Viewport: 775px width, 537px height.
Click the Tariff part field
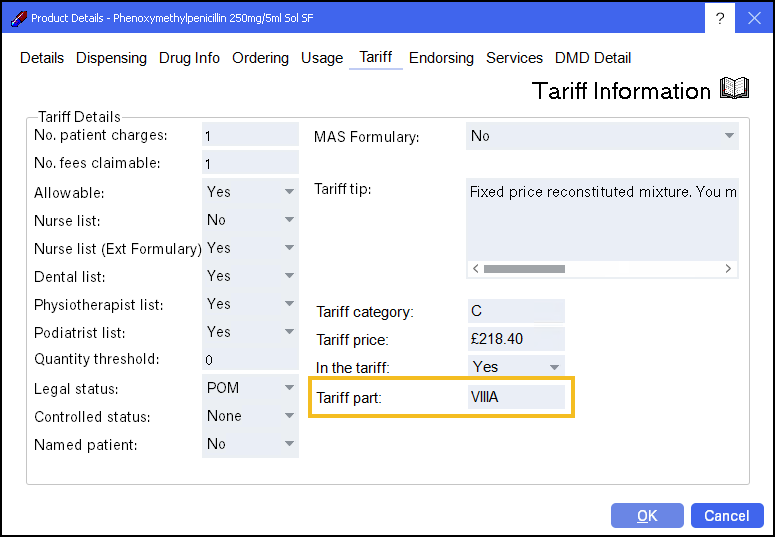click(x=516, y=397)
